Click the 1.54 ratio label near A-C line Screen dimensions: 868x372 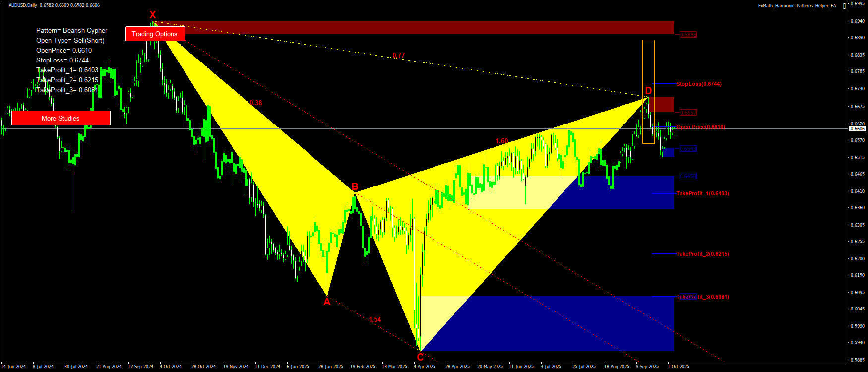pos(375,319)
